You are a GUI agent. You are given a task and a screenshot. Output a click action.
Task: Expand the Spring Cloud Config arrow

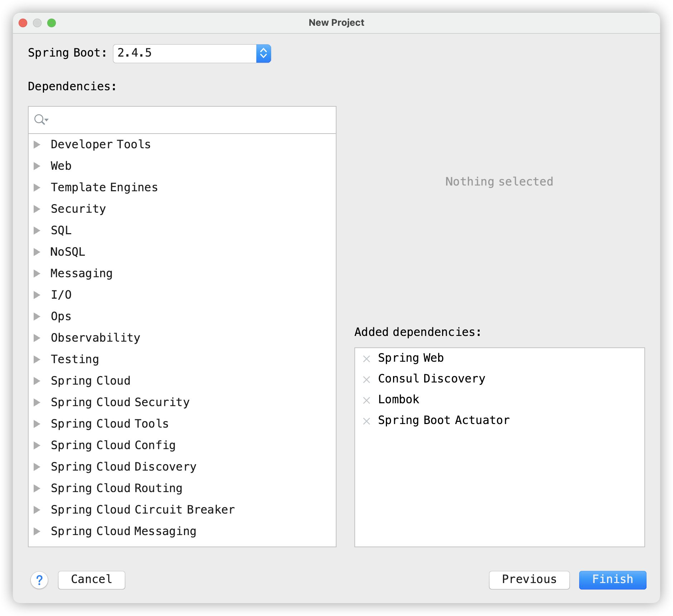click(x=37, y=445)
